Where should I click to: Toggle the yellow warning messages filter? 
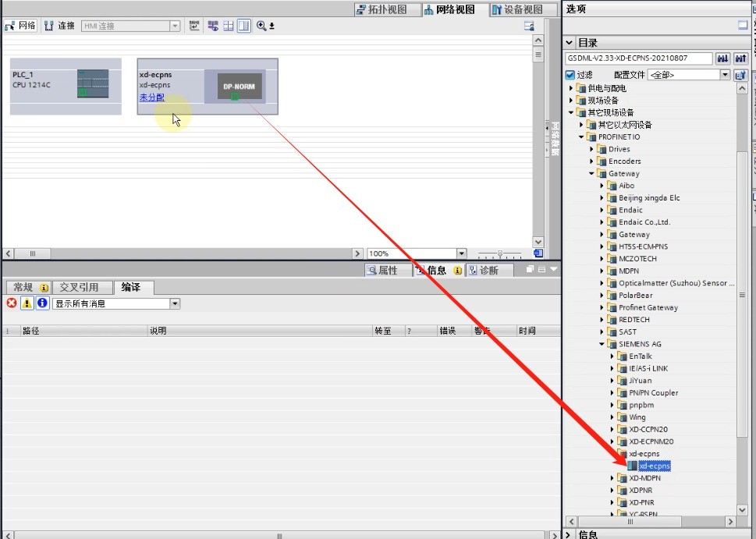[27, 303]
